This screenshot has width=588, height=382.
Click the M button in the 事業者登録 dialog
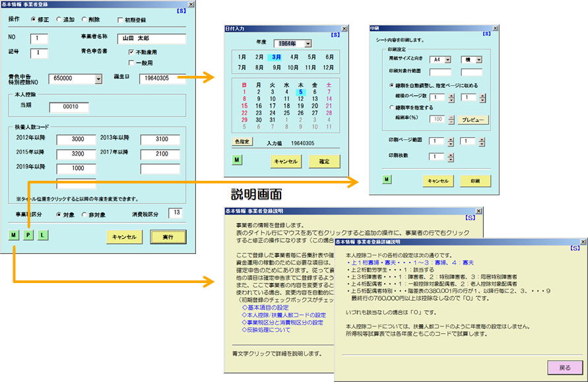pyautogui.click(x=13, y=235)
